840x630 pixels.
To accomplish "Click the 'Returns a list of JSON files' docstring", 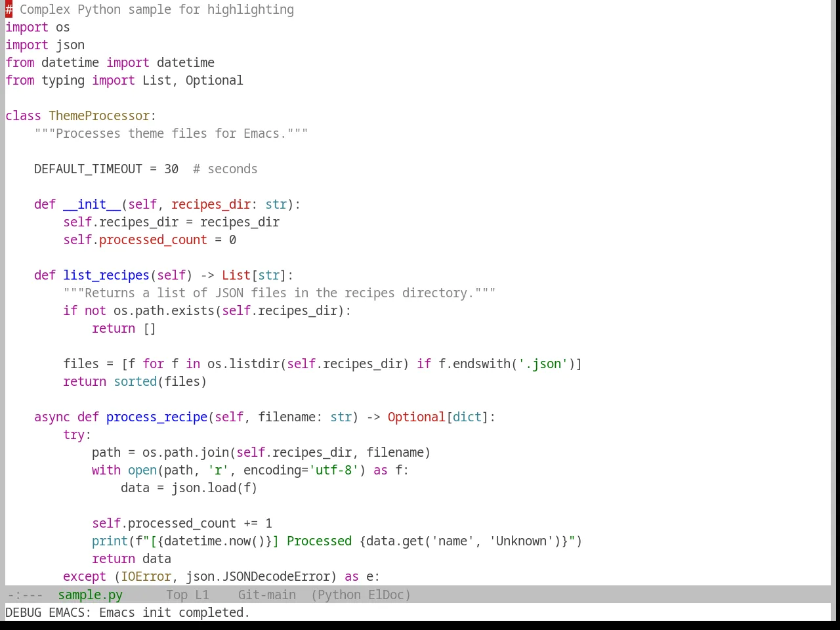I will pos(280,293).
